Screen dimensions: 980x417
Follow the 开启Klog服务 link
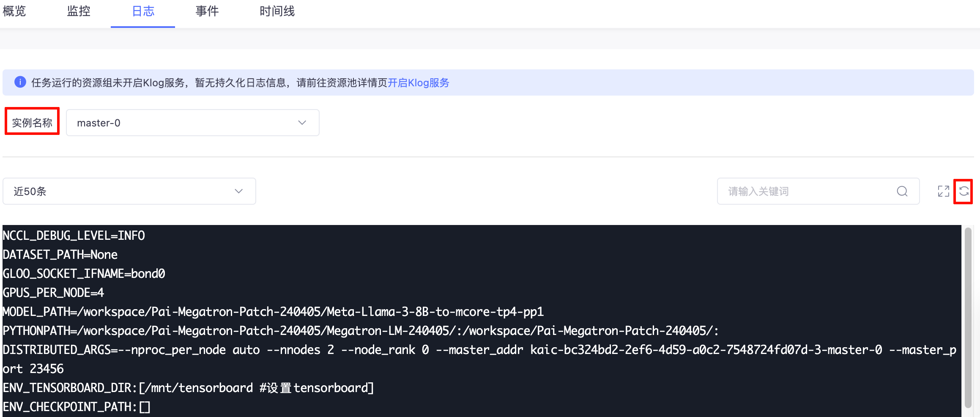click(418, 82)
